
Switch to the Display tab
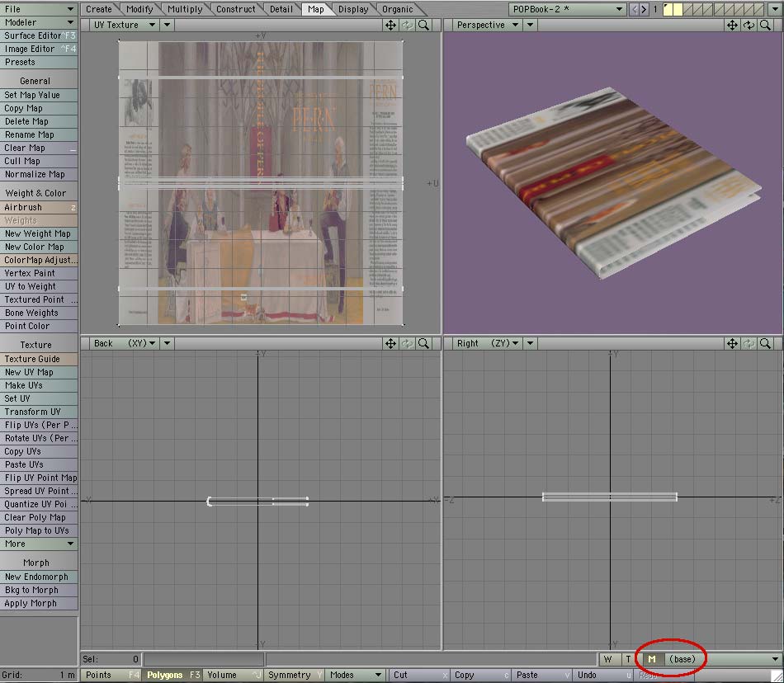[x=353, y=9]
